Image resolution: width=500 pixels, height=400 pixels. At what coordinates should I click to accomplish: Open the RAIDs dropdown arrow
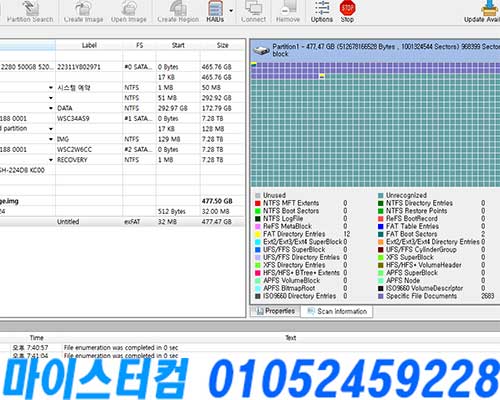point(231,11)
